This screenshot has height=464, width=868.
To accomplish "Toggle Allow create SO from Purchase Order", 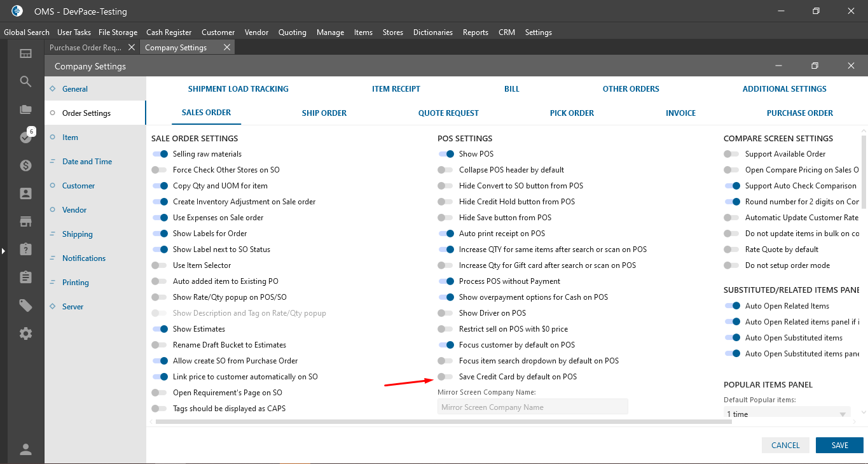I will coord(160,361).
